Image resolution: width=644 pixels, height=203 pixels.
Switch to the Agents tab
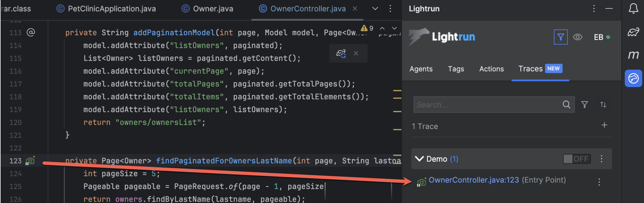[x=421, y=69]
